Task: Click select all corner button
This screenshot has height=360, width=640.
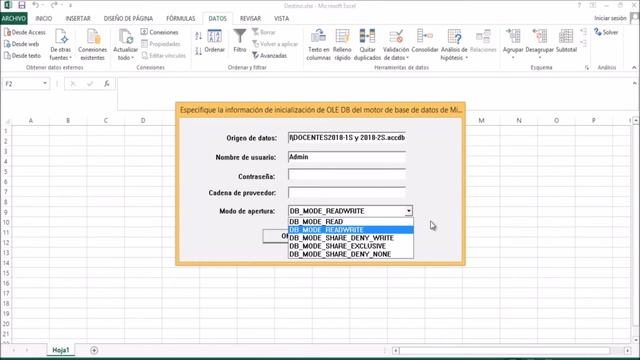Action: point(6,121)
